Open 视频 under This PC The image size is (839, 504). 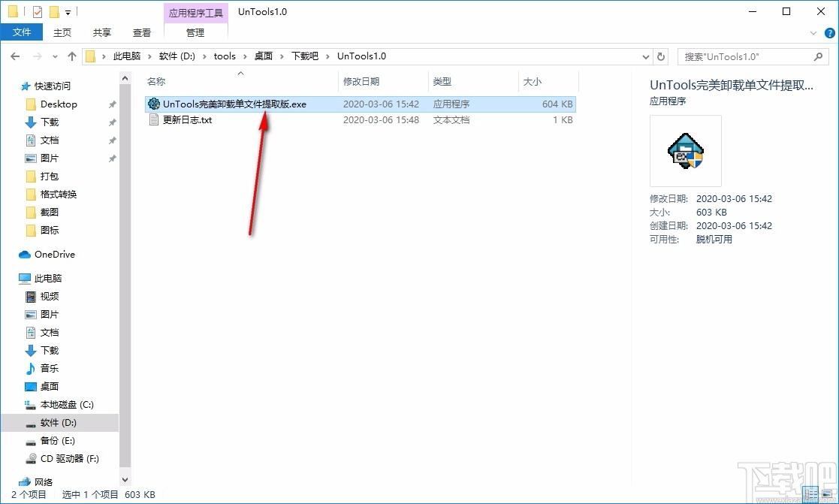coord(50,297)
